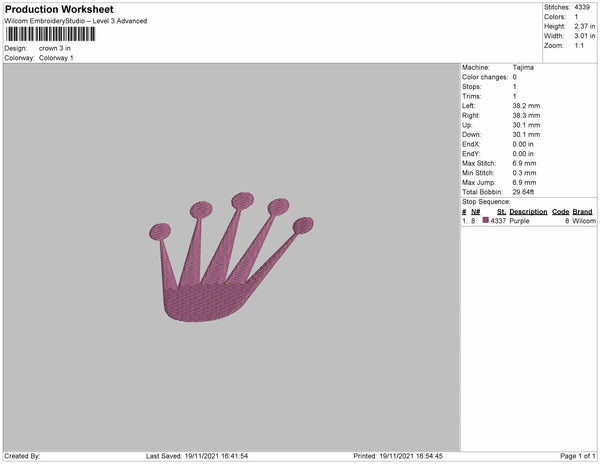Select the purple thread color swatch
The image size is (600, 464).
click(x=486, y=220)
